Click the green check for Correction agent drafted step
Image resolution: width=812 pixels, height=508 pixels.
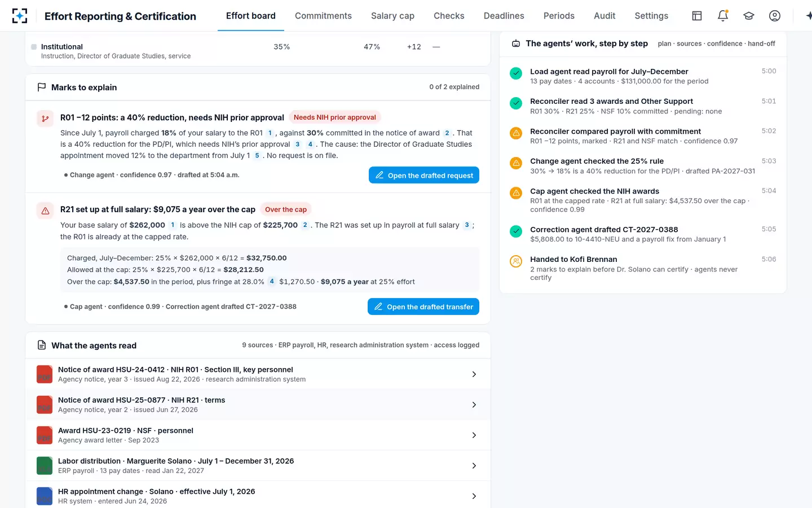516,231
